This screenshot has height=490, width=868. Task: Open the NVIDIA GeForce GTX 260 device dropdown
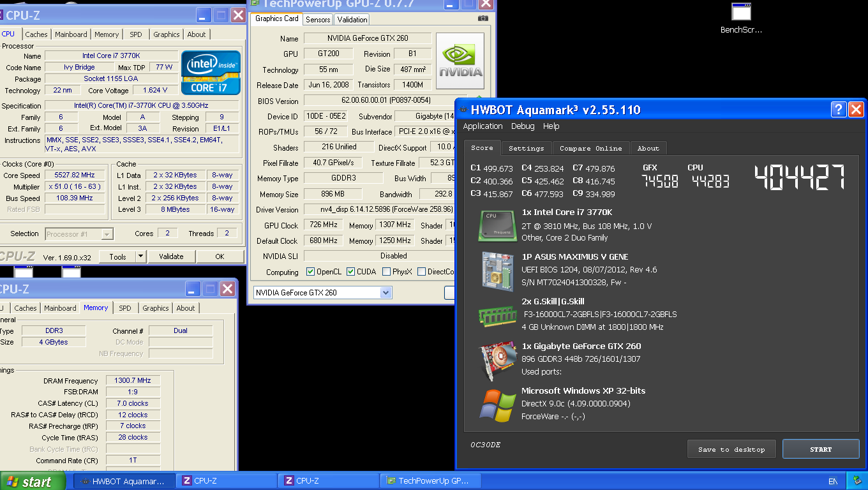385,293
